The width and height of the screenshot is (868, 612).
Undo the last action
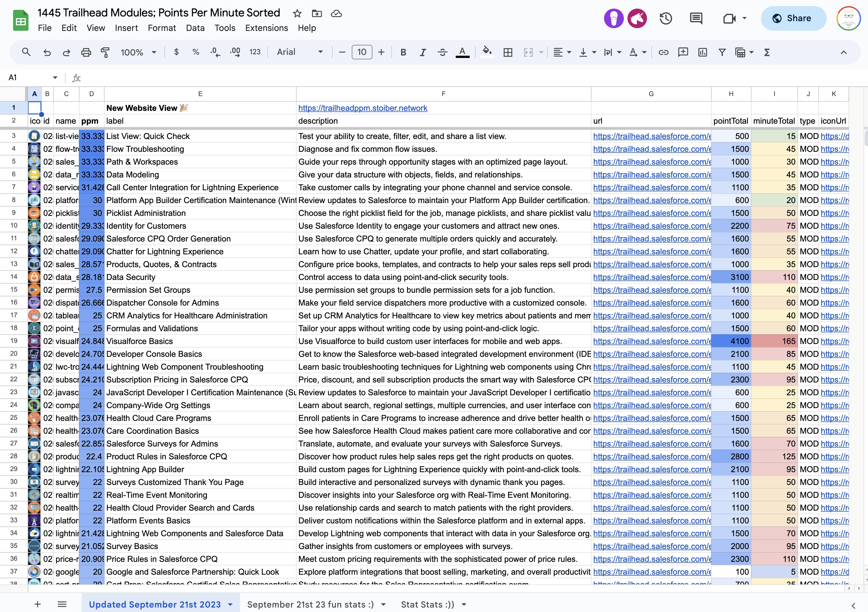pos(47,52)
